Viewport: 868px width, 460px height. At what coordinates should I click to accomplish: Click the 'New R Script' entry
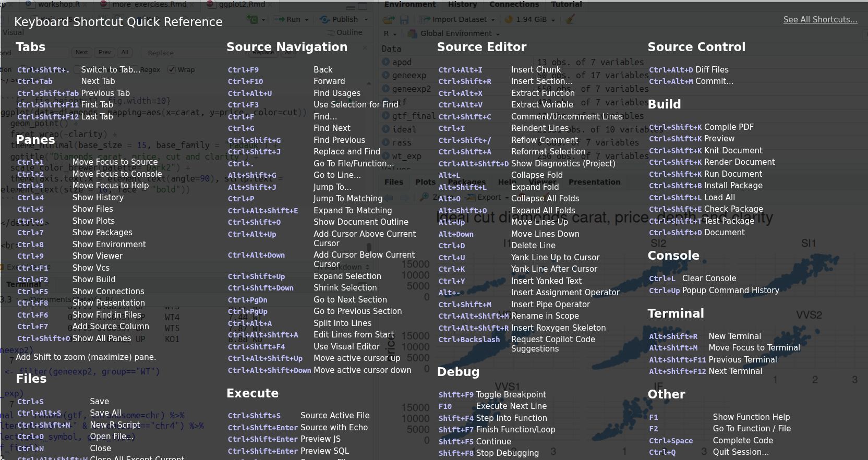coord(115,425)
